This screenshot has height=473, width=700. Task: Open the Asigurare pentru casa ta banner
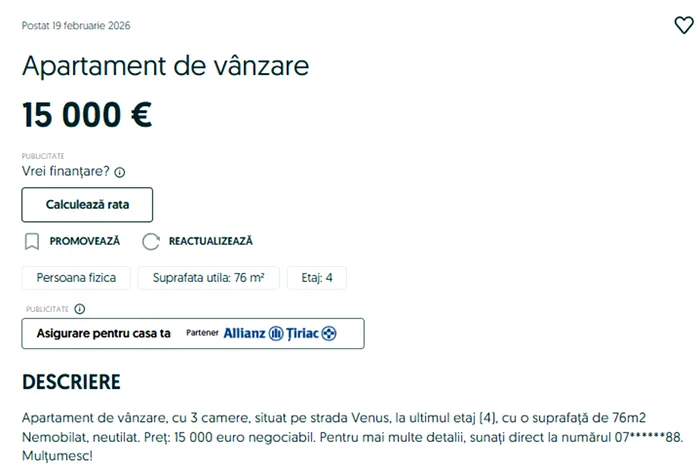point(193,333)
